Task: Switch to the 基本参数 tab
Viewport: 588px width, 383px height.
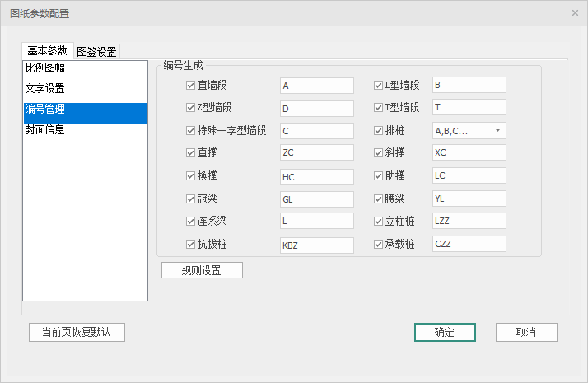Action: [47, 50]
